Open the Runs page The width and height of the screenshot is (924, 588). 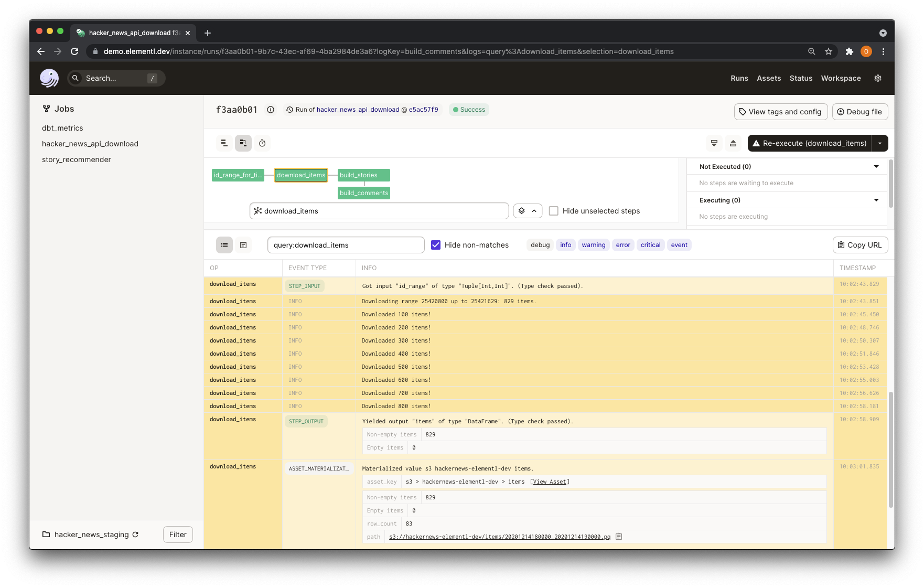pos(739,78)
